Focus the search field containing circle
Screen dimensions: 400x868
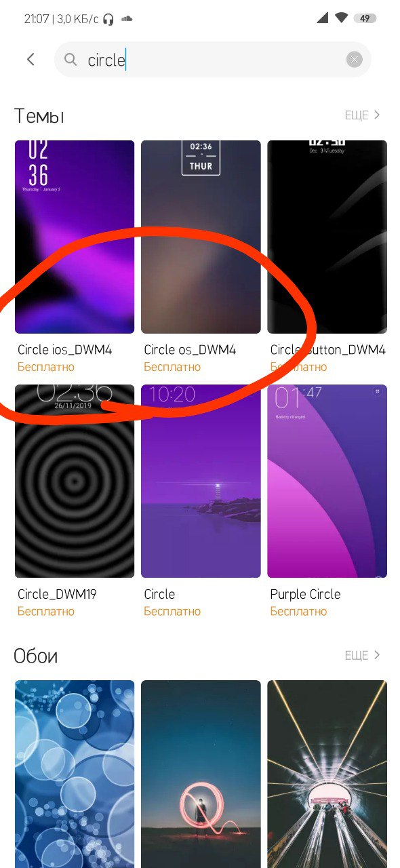point(213,60)
